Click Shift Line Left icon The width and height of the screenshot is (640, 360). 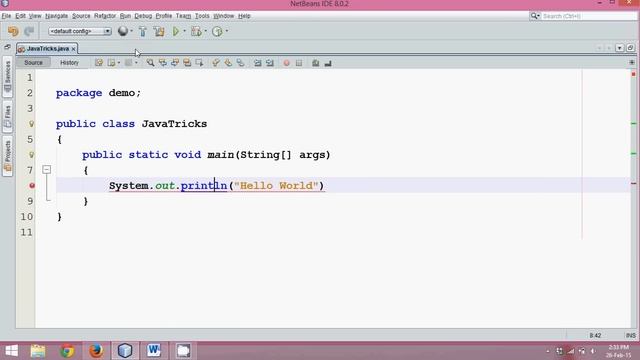click(258, 63)
